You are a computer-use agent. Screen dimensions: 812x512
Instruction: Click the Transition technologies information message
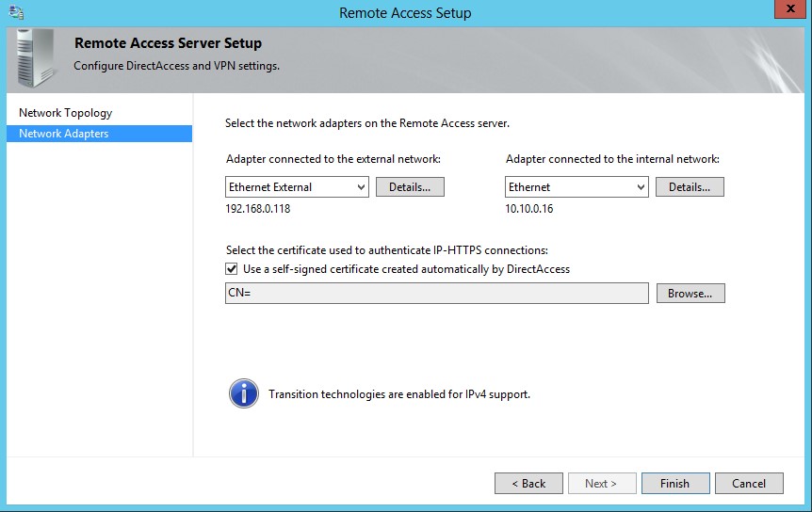399,394
